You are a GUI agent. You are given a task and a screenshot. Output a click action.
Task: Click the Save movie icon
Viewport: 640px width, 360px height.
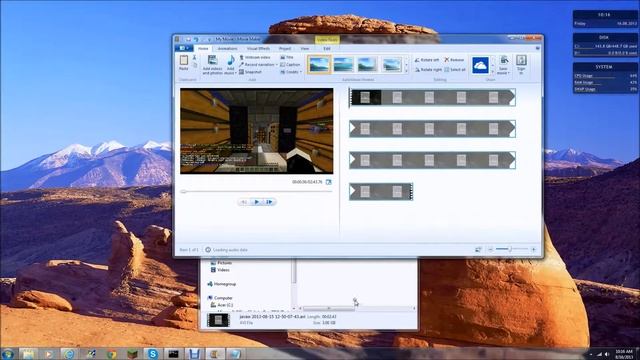pos(504,61)
